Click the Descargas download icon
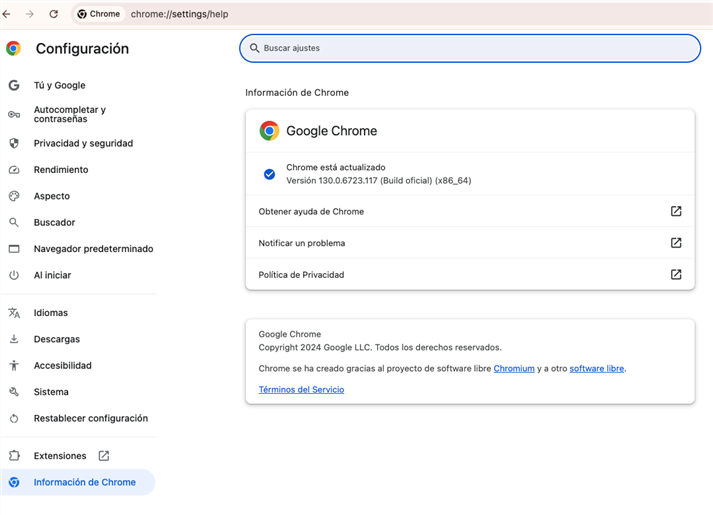The width and height of the screenshot is (713, 515). pyautogui.click(x=14, y=339)
